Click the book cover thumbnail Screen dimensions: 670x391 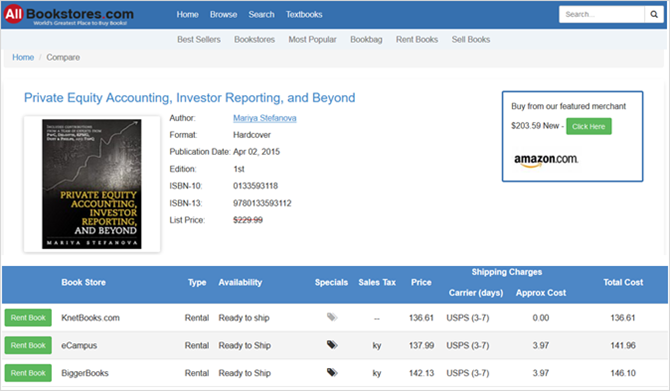pyautogui.click(x=92, y=184)
